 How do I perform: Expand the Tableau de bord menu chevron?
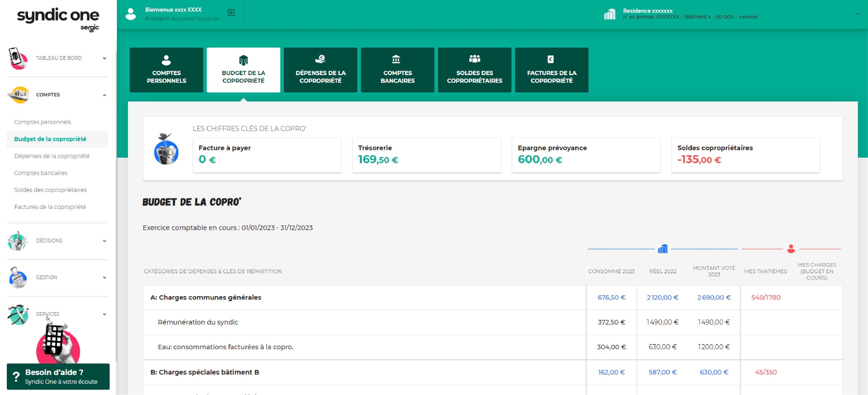[104, 58]
